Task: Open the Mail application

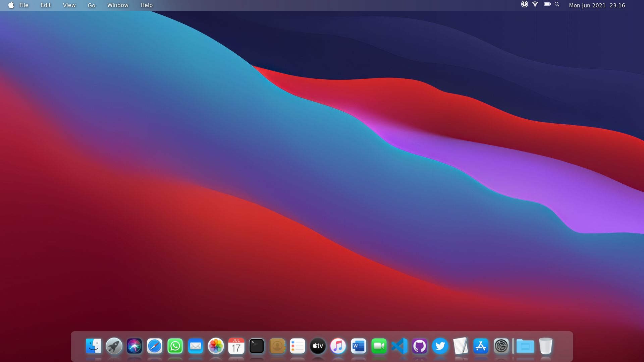Action: pos(196,346)
